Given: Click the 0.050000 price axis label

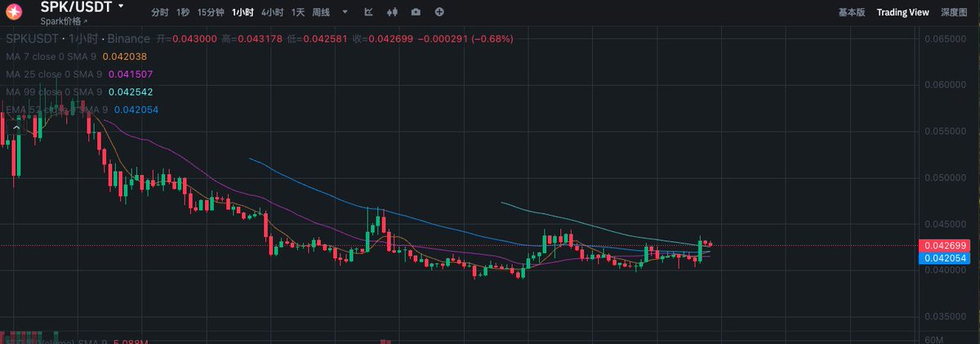Looking at the screenshot, I should (944, 178).
